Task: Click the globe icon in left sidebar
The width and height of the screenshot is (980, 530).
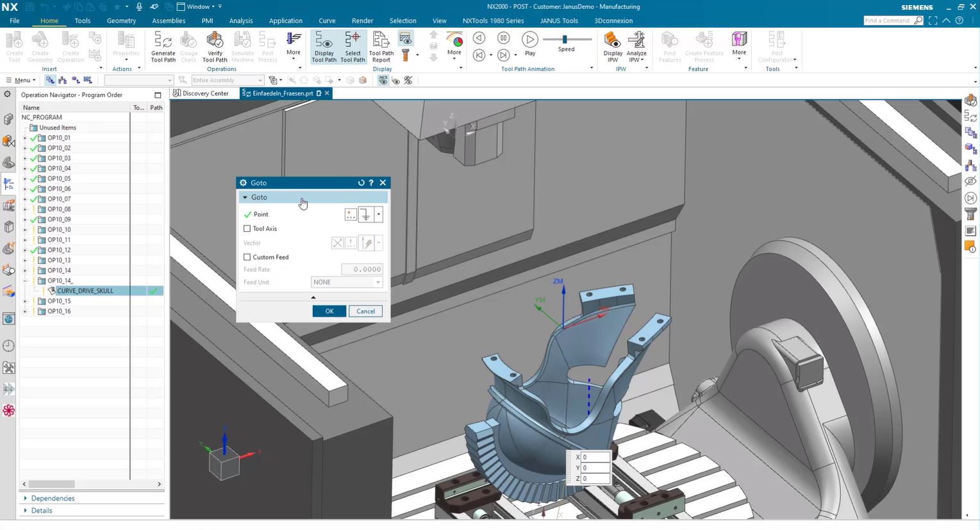Action: (8, 319)
